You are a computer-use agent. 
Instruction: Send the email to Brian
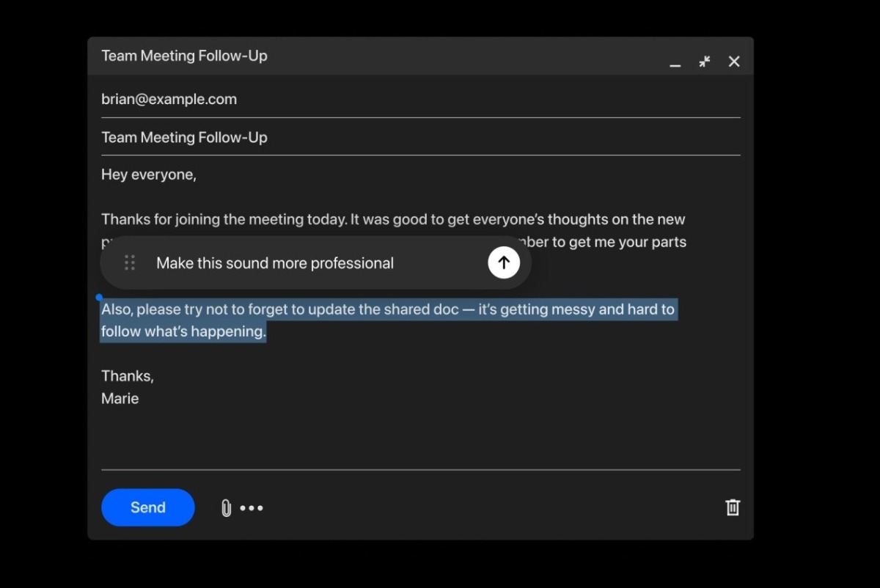[147, 507]
